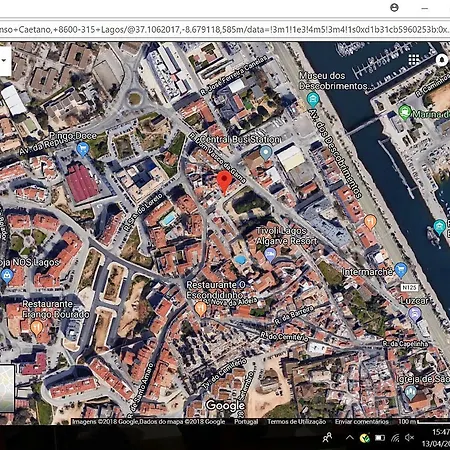Open the Central Bus Station pin
450x450 pixels.
point(266,153)
